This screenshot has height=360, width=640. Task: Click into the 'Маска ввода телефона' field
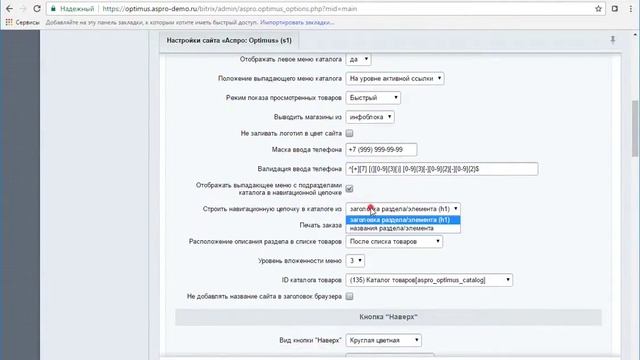[381, 149]
